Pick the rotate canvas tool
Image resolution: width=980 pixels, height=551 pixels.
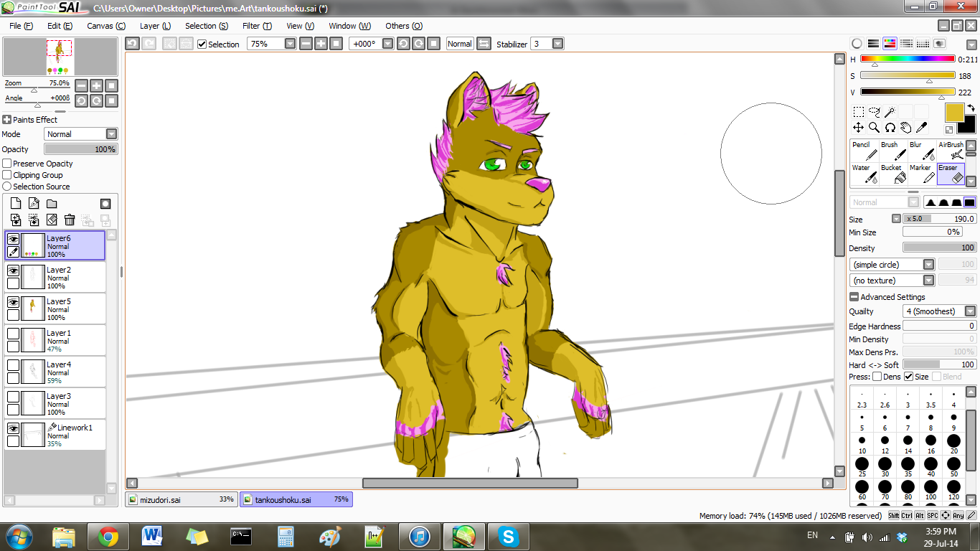[x=890, y=128]
